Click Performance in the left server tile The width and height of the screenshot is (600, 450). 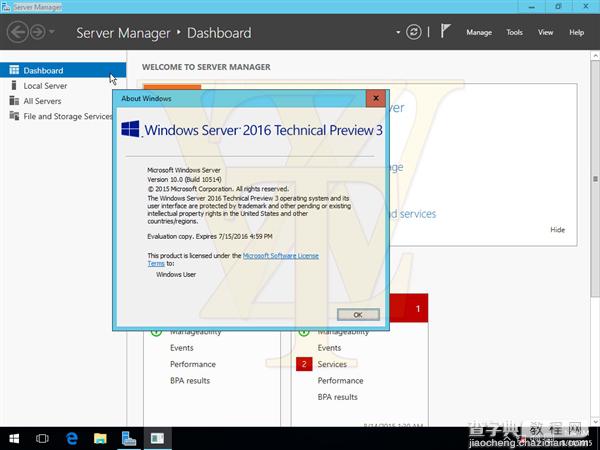point(193,364)
